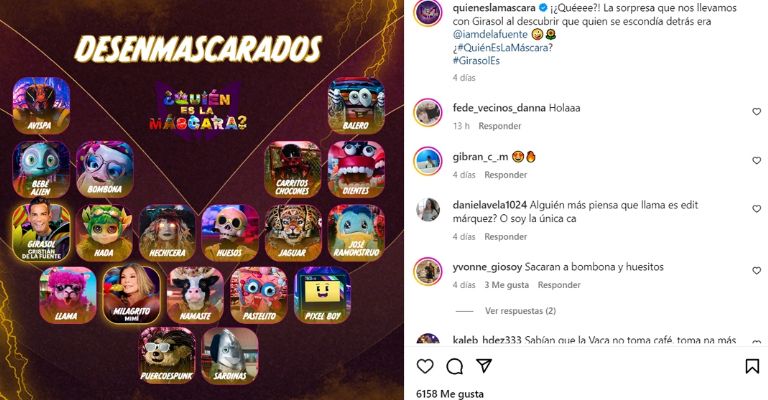Open the @iamdelafuente mention link
Image resolution: width=768 pixels, height=400 pixels.
point(490,34)
